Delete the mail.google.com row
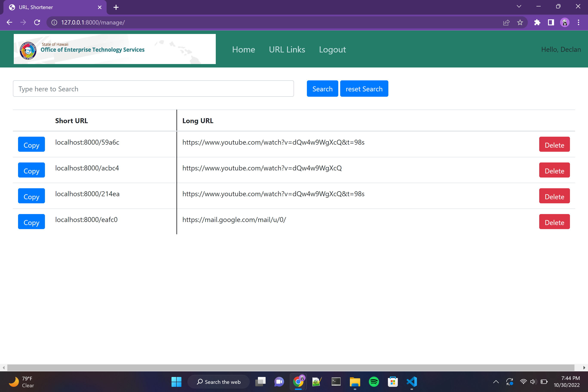This screenshot has height=392, width=588. (554, 222)
